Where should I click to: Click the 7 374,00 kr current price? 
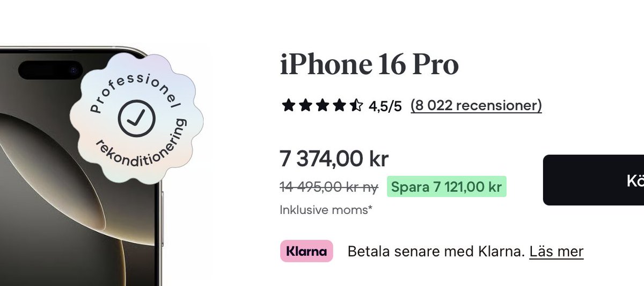(334, 159)
